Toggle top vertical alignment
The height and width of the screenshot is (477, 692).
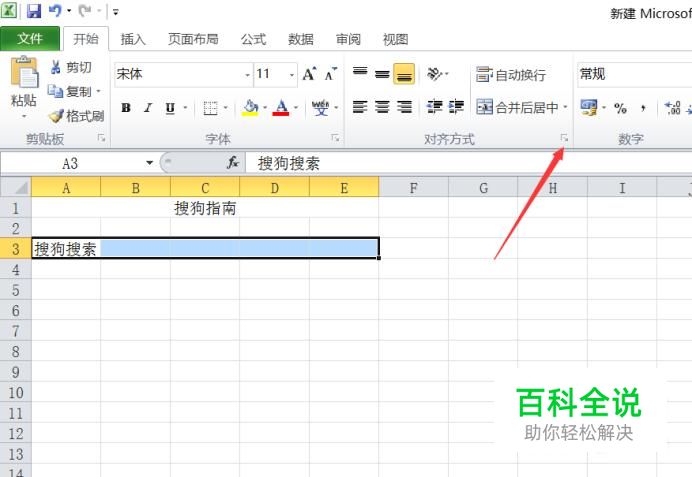pyautogui.click(x=360, y=73)
